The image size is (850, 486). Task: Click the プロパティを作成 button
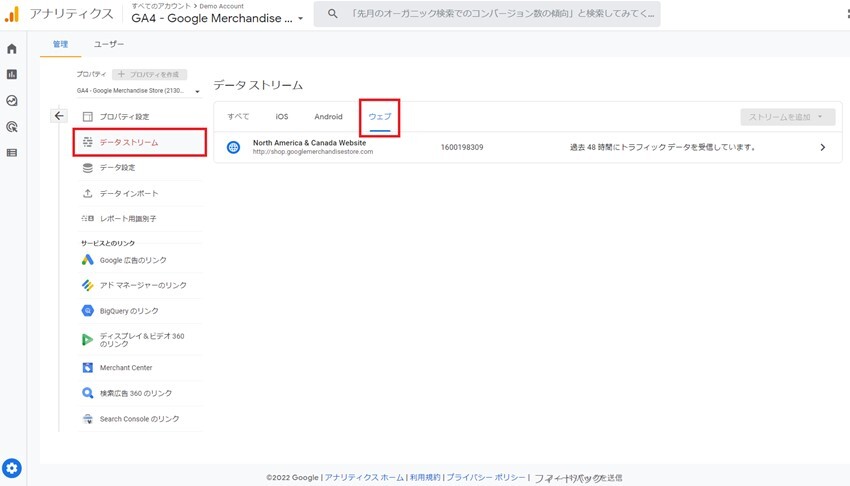(150, 75)
